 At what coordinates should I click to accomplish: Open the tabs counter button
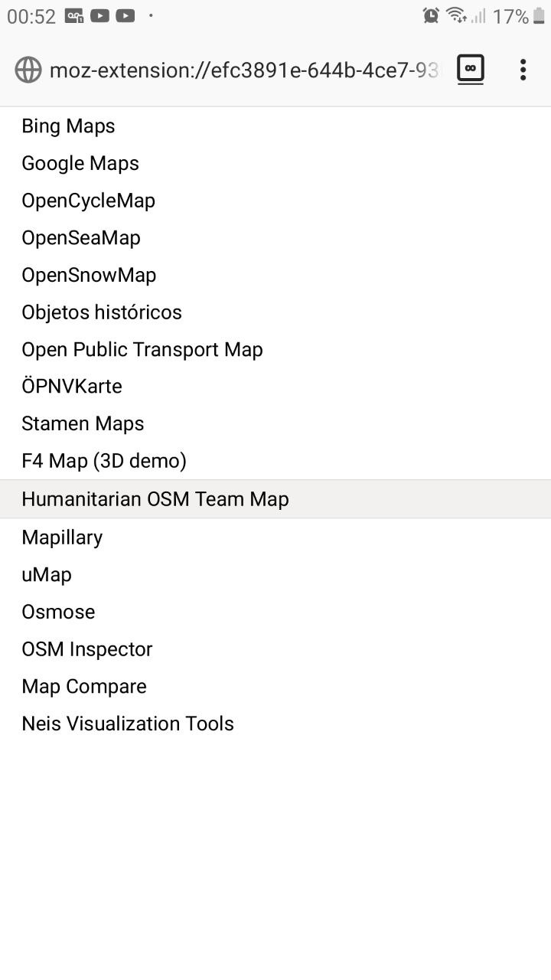[x=471, y=69]
